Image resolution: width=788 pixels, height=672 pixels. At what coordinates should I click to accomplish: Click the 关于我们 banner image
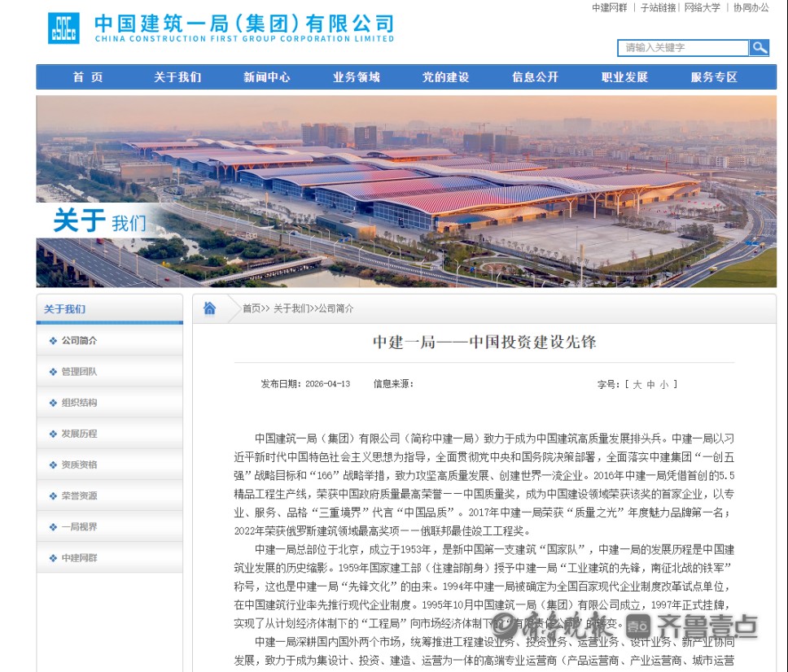[406, 191]
